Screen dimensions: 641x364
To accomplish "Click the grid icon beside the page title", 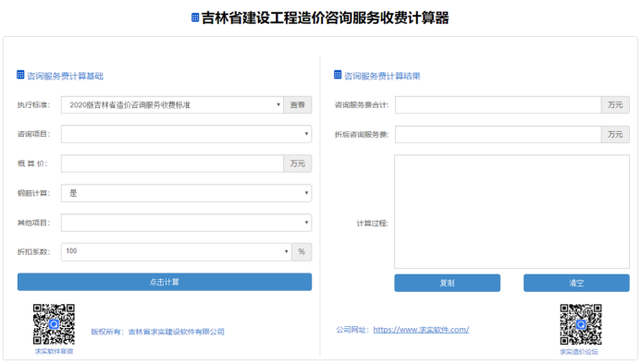I will point(195,18).
